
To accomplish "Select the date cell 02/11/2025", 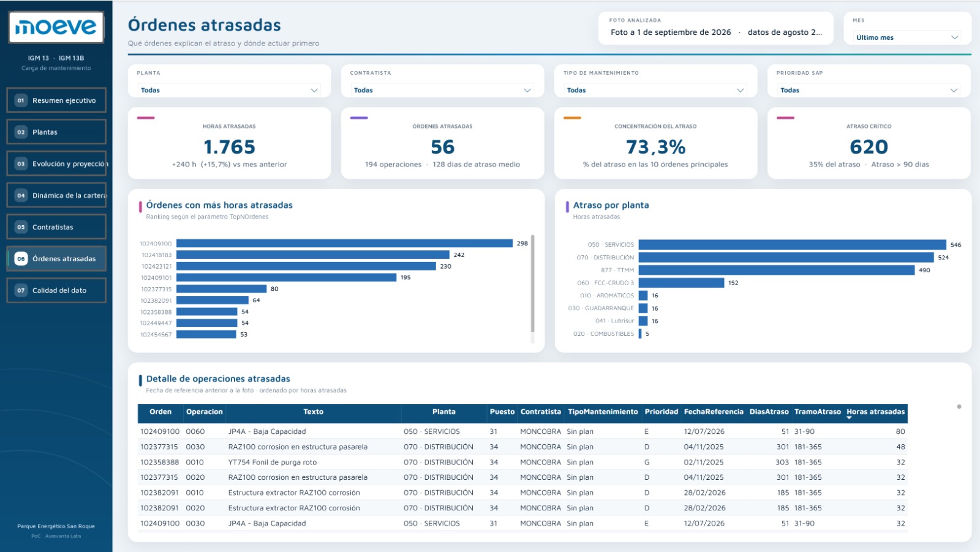I will point(704,462).
